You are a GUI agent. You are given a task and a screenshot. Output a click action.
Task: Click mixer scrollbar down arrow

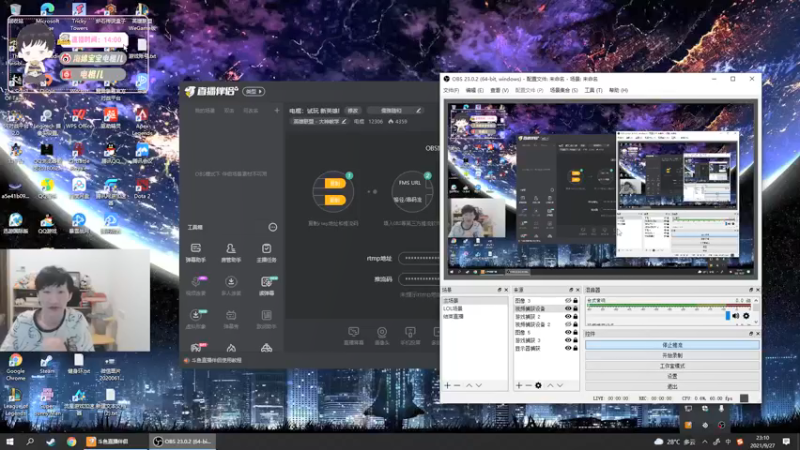click(x=756, y=322)
